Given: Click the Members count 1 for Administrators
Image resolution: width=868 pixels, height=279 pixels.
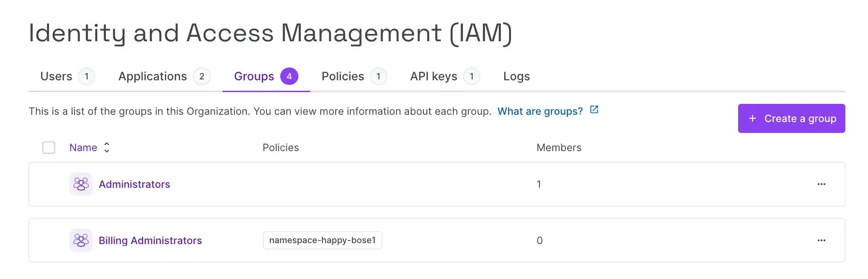Looking at the screenshot, I should (539, 184).
